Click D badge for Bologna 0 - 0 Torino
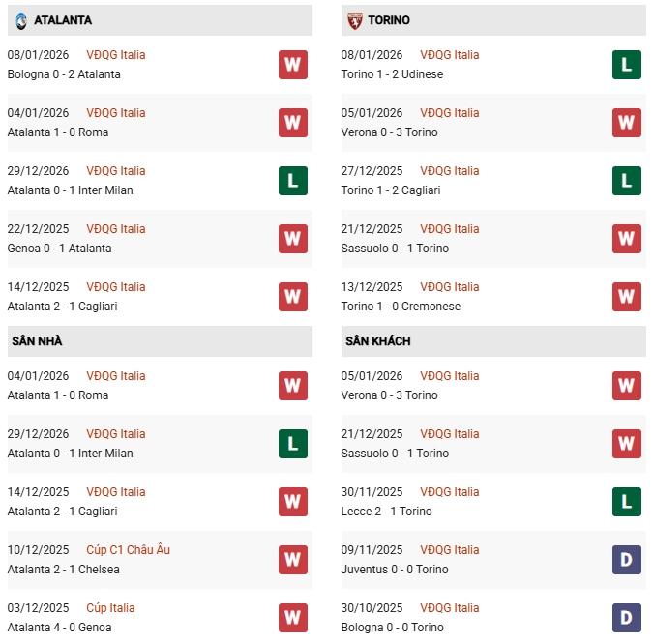 pyautogui.click(x=627, y=618)
